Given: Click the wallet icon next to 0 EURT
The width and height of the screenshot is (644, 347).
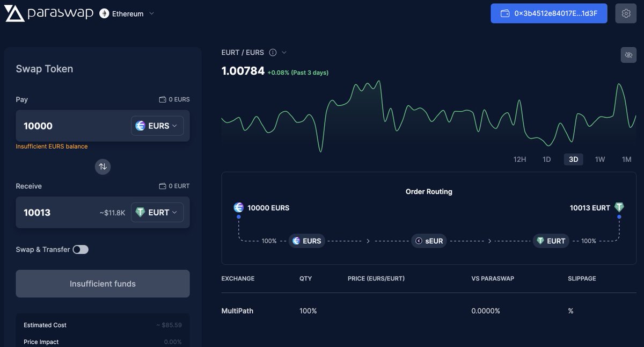Looking at the screenshot, I should point(163,186).
